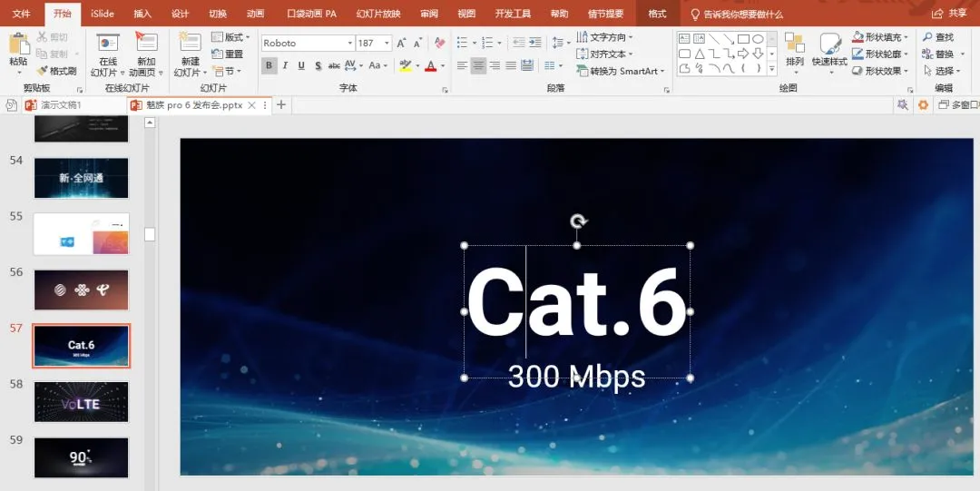Click the New Slide (新建幻灯片) icon
The image size is (980, 491).
(190, 44)
